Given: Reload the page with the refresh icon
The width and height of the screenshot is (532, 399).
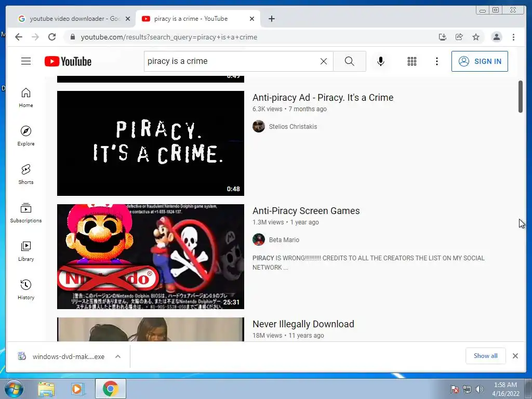Looking at the screenshot, I should coord(52,37).
